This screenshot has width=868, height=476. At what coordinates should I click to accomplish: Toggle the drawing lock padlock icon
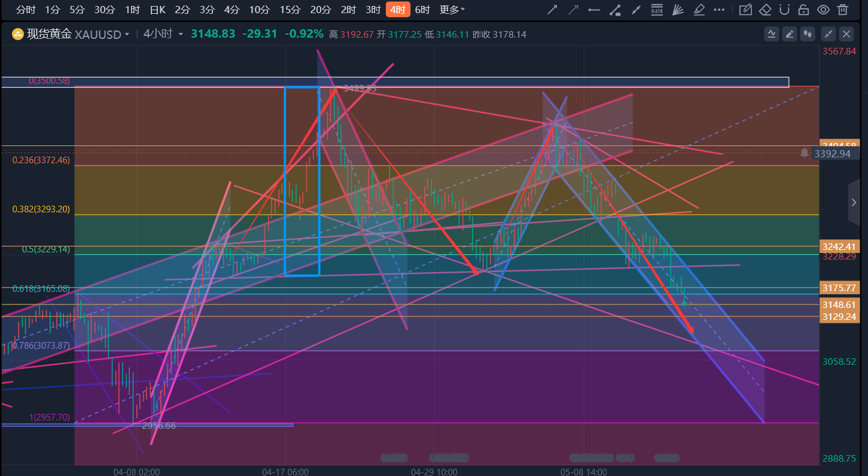pyautogui.click(x=804, y=10)
